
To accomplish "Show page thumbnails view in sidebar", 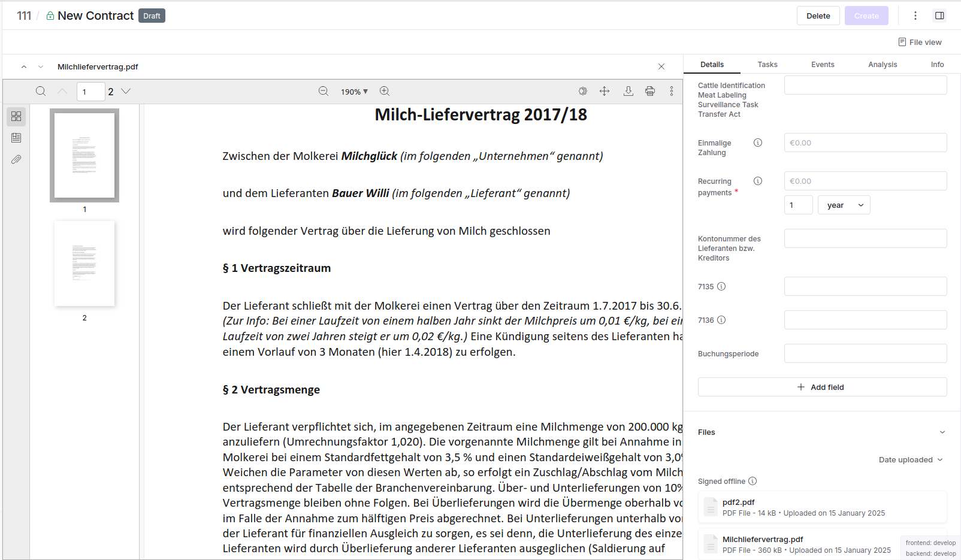I will 16,116.
